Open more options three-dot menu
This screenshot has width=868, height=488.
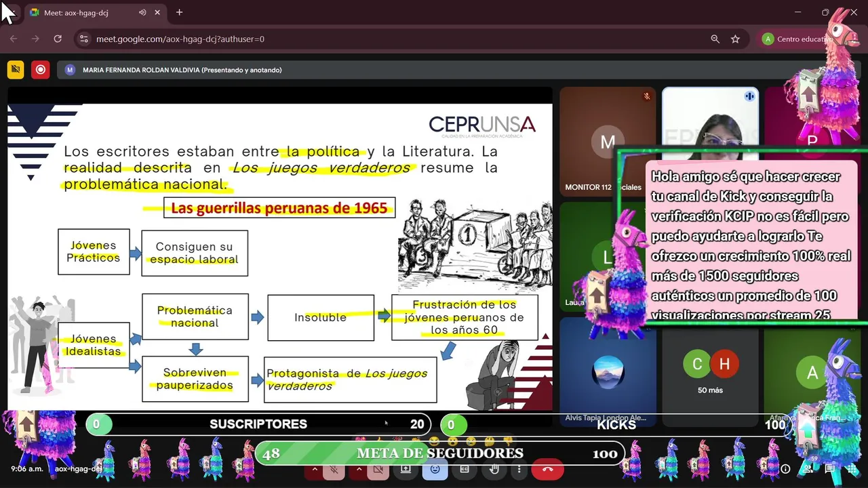(519, 469)
